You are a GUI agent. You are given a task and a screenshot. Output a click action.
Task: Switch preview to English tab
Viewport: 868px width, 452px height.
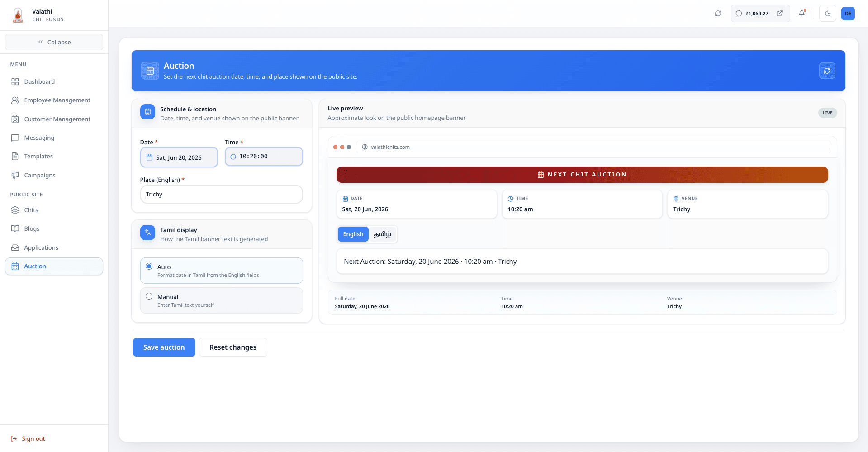tap(353, 234)
